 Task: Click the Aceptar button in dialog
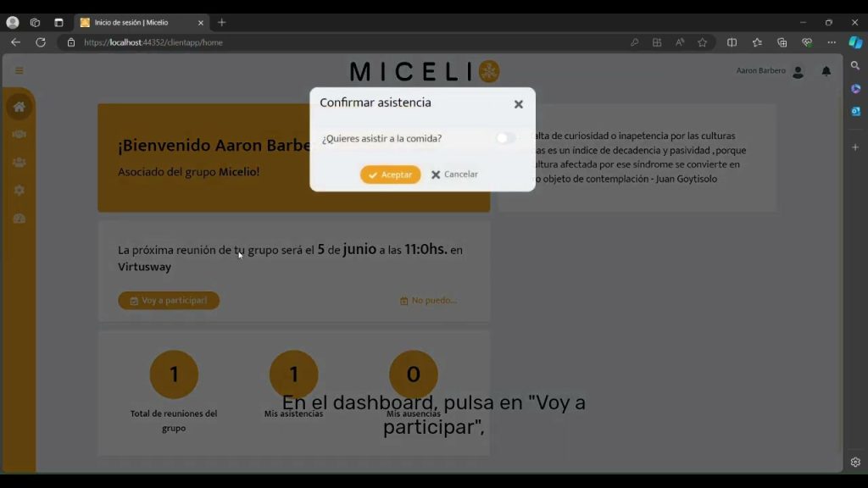390,175
